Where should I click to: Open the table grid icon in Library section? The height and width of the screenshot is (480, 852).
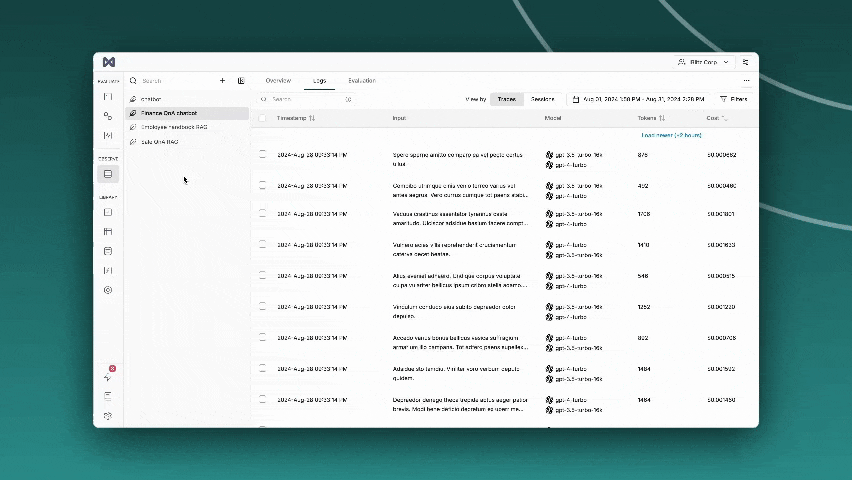(108, 232)
